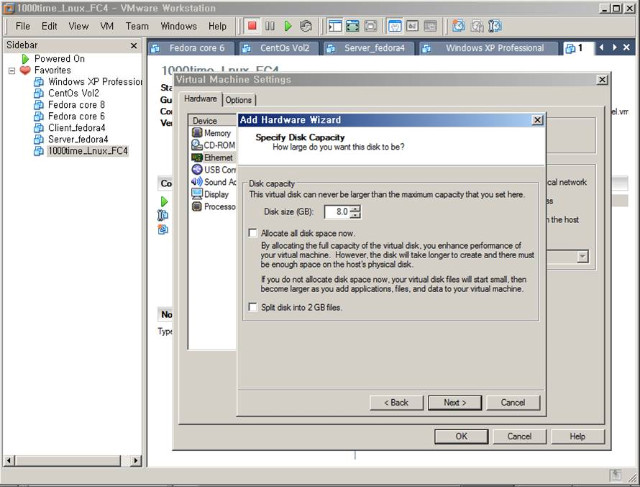Switch to the Server_fedora4 tab
Viewport: 640px width, 487px height.
pyautogui.click(x=368, y=48)
